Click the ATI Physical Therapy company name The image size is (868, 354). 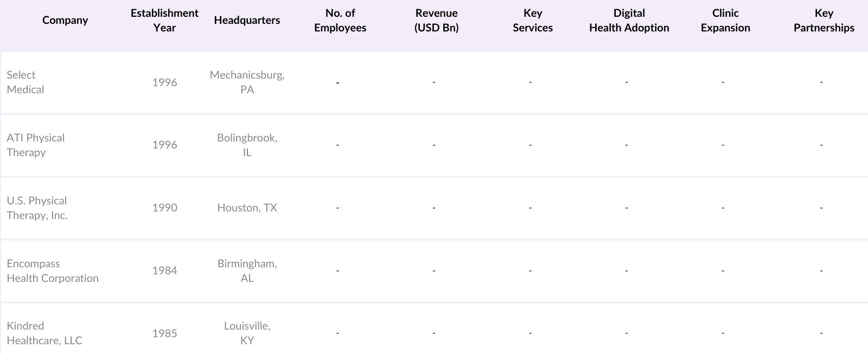click(x=36, y=145)
